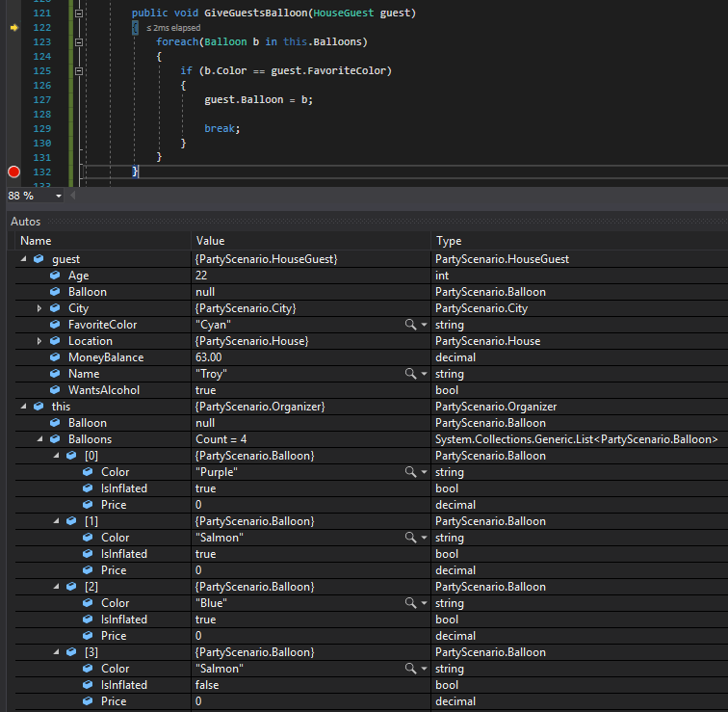Click the variable cube icon beside guest
The height and width of the screenshot is (712, 728).
pos(39,259)
